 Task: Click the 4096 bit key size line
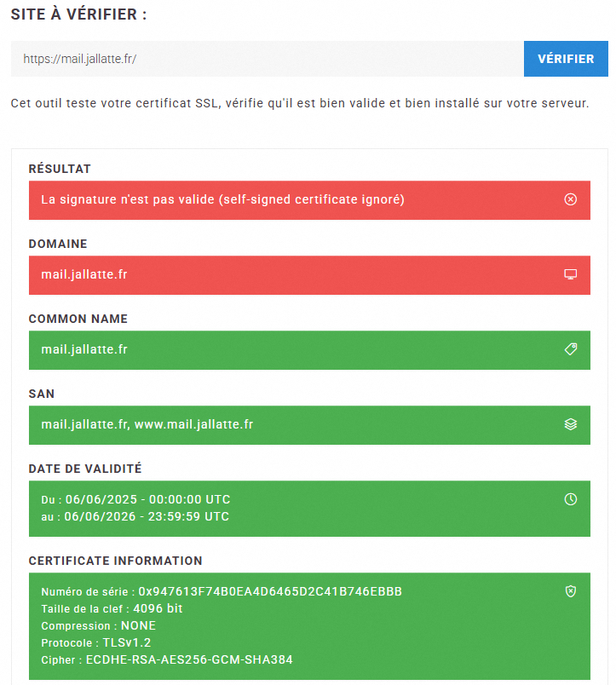click(112, 609)
